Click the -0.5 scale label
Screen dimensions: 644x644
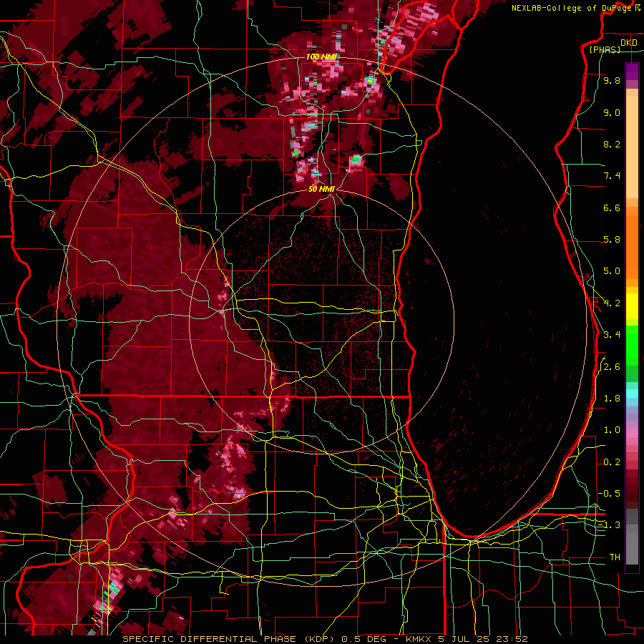pyautogui.click(x=610, y=494)
